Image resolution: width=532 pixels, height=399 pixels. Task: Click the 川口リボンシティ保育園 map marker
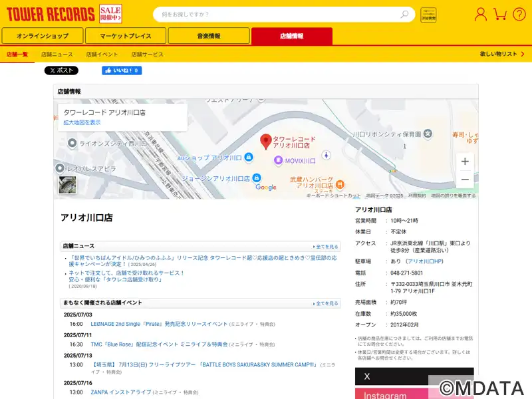point(428,134)
